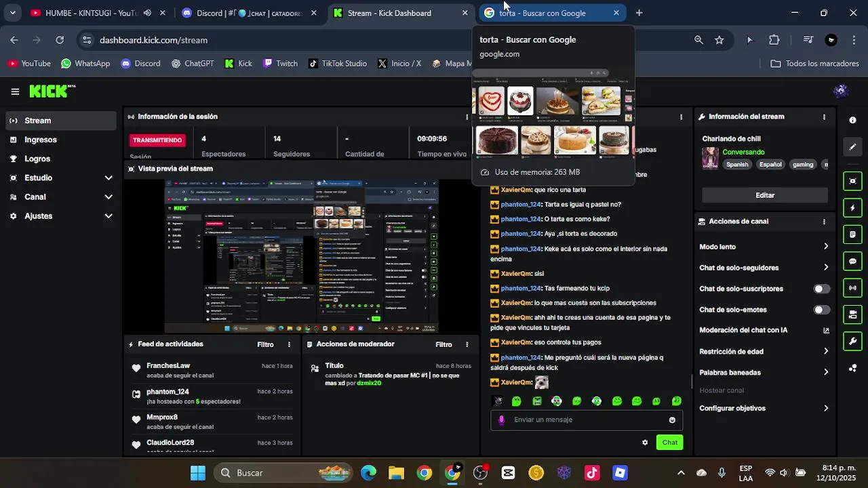This screenshot has height=488, width=868.
Task: Open CapCut from taskbar
Action: (508, 473)
